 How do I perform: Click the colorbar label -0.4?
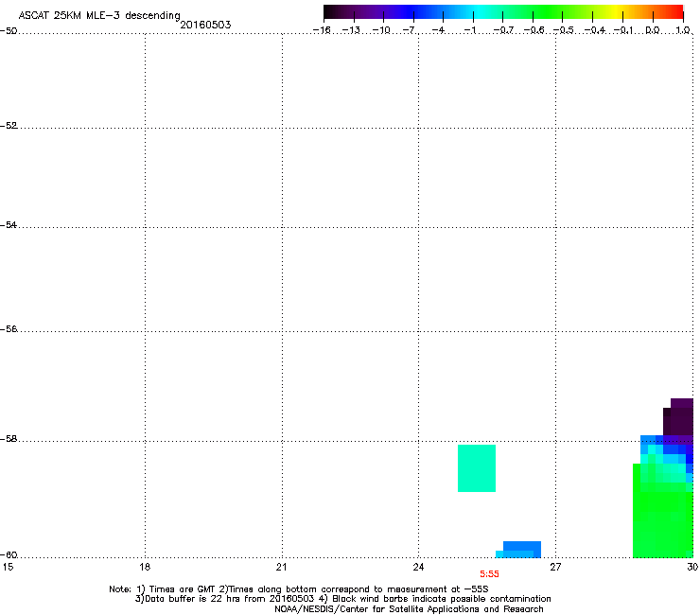[595, 30]
